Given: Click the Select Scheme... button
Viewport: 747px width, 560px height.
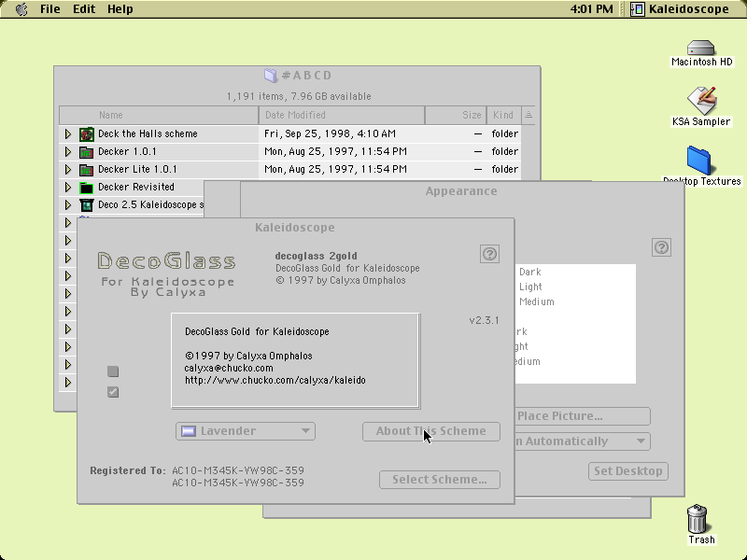Looking at the screenshot, I should click(440, 480).
